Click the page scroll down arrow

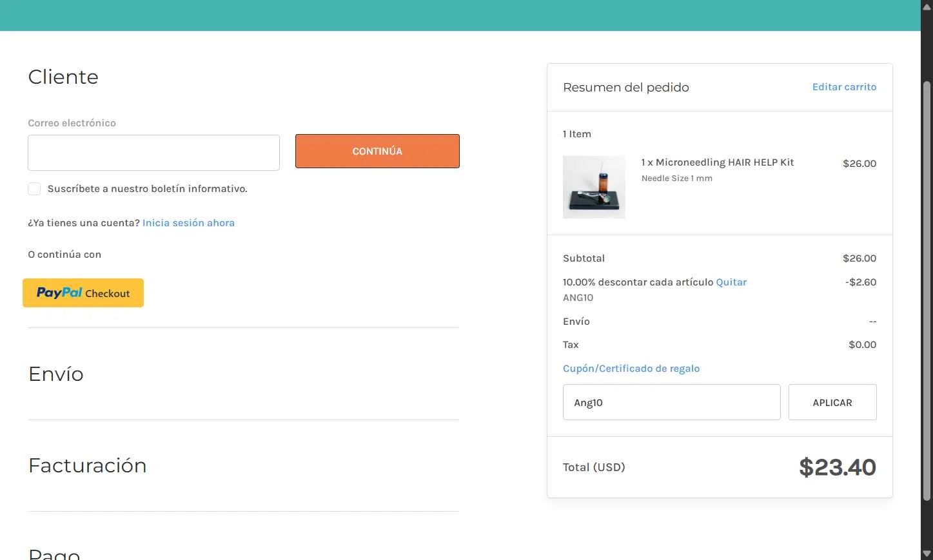[x=927, y=554]
